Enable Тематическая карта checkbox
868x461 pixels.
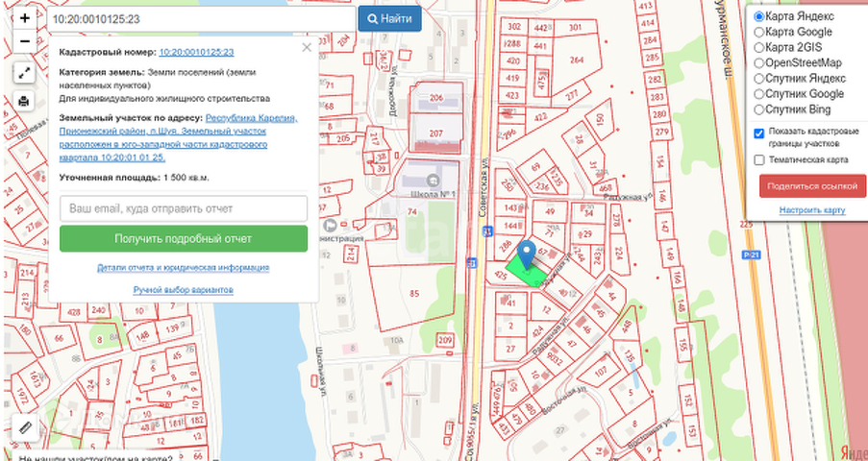[x=759, y=160]
